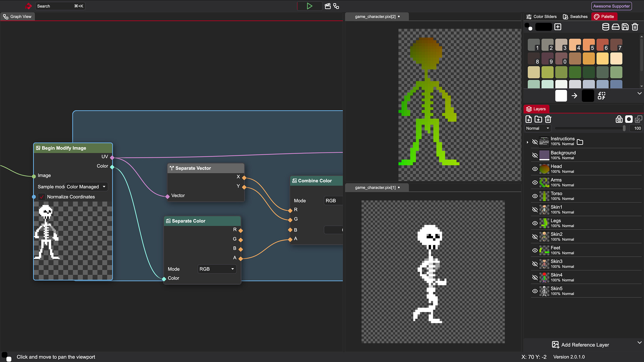Toggle visibility of the Background layer

(x=535, y=155)
